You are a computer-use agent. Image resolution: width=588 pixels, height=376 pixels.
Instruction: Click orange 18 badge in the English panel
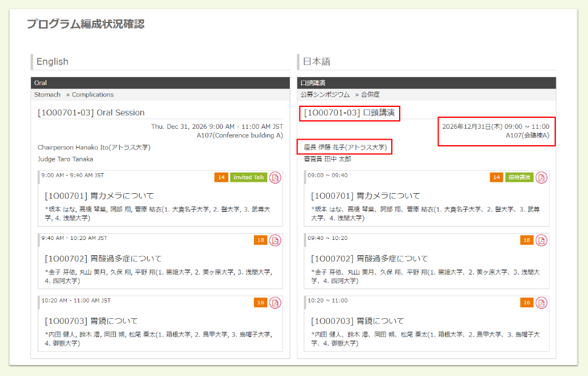[260, 240]
